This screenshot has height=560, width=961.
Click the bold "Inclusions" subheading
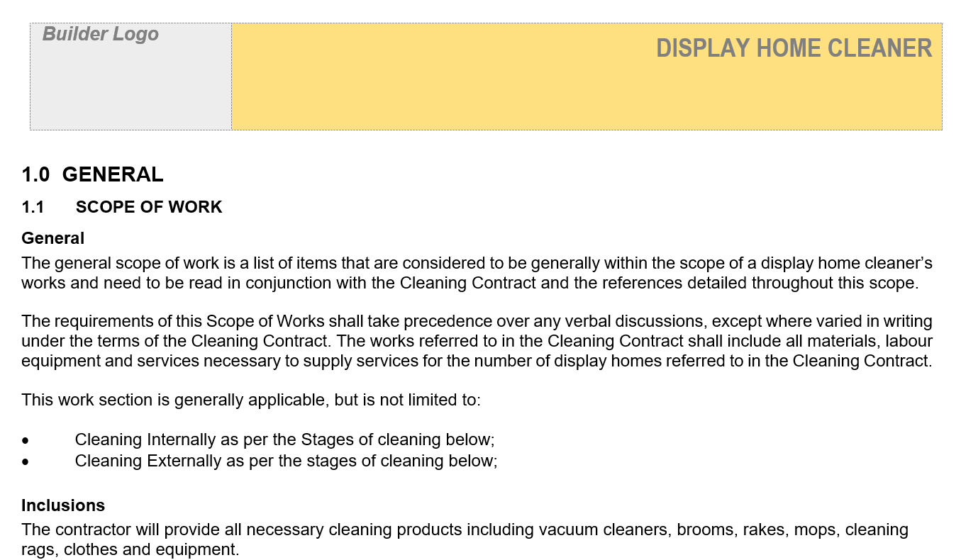pyautogui.click(x=63, y=505)
